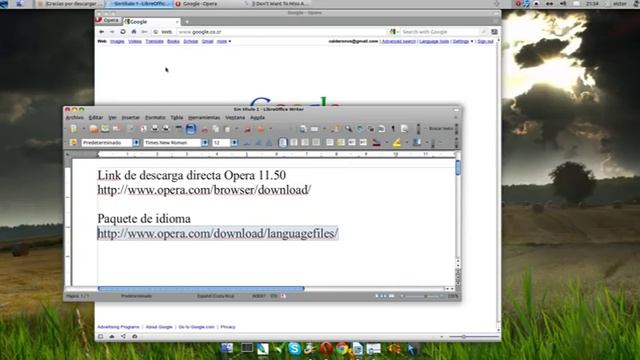
Task: Click the Skype icon in the dock
Action: [x=294, y=349]
